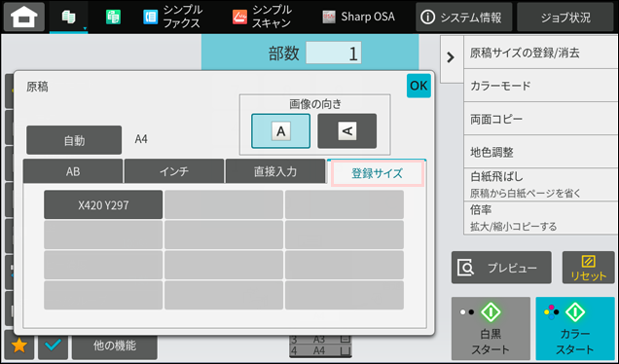Screen dimensions: 619x364
Task: Open the favorites star icon
Action: point(18,346)
